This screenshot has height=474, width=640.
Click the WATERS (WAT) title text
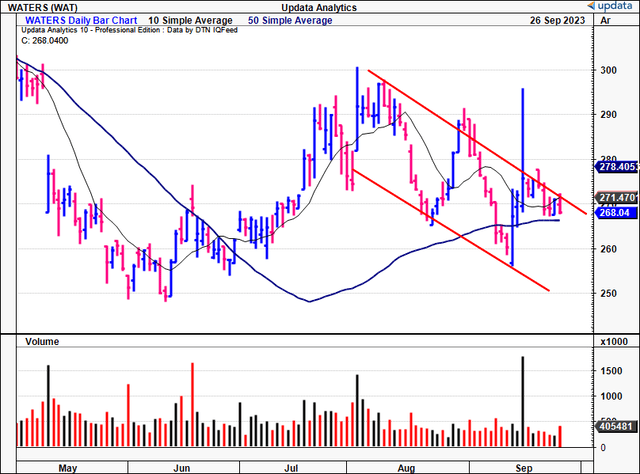point(42,7)
